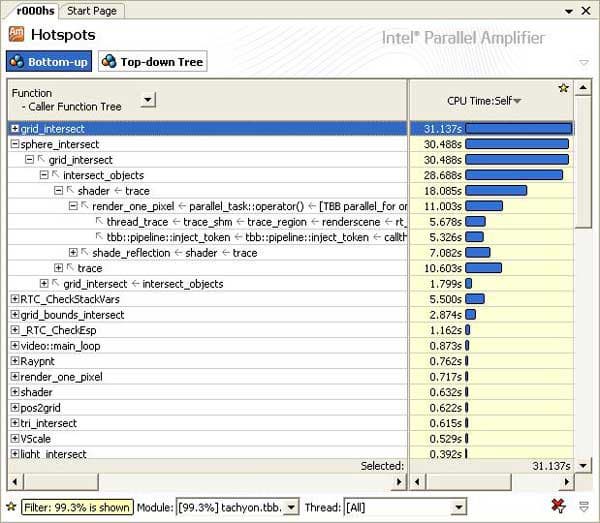
Task: Expand grid_intersect ← intersect_objects row
Action: [x=44, y=283]
